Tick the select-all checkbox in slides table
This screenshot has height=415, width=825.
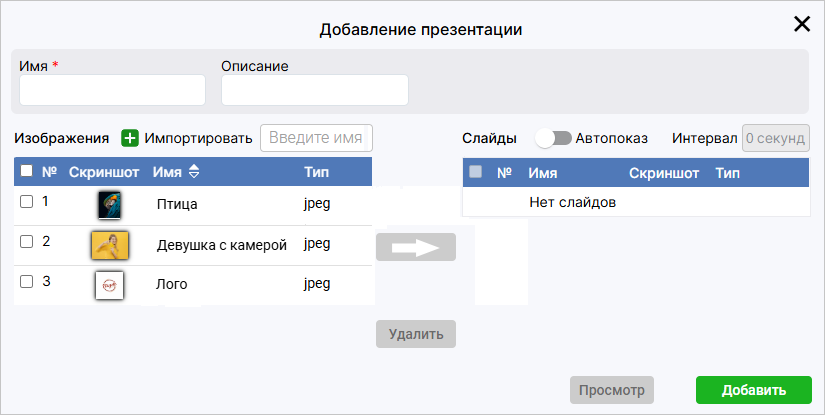(476, 171)
